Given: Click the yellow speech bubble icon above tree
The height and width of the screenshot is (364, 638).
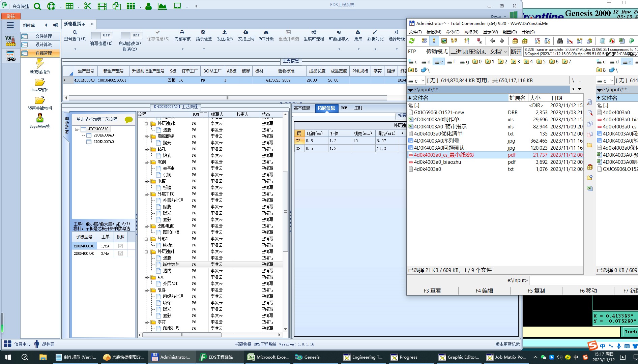Looking at the screenshot, I should (129, 120).
